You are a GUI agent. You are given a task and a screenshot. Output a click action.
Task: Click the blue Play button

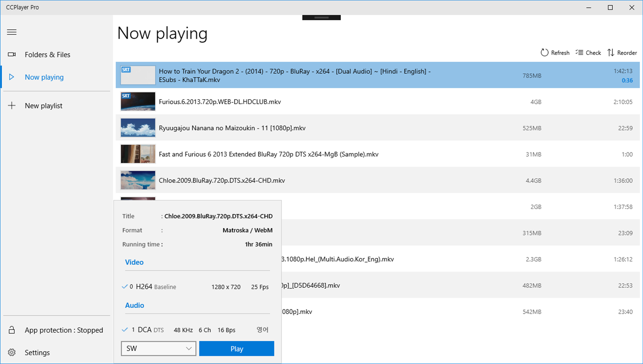click(x=237, y=349)
